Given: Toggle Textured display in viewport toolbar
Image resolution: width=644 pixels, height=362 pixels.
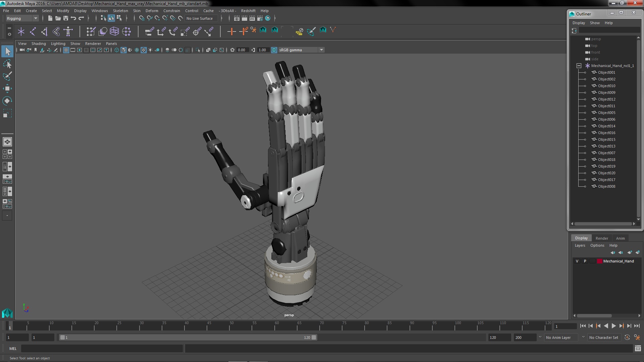Looking at the screenshot, I should pyautogui.click(x=144, y=50).
